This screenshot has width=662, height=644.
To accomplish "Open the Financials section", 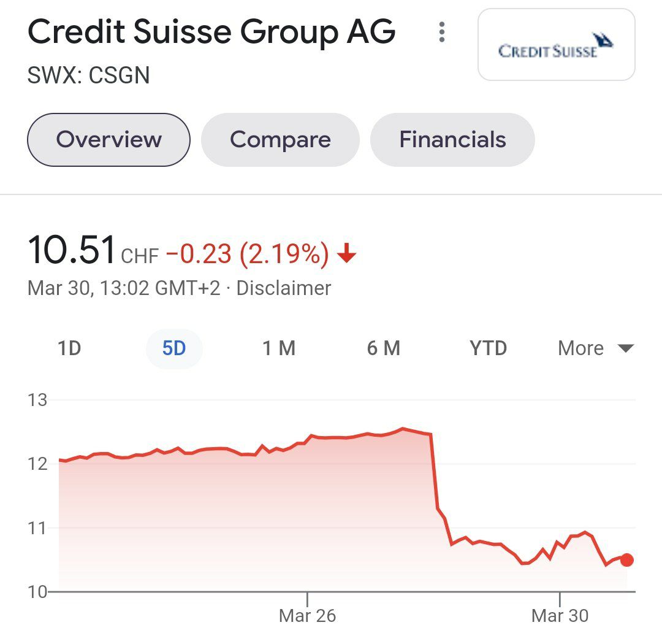I will (452, 139).
